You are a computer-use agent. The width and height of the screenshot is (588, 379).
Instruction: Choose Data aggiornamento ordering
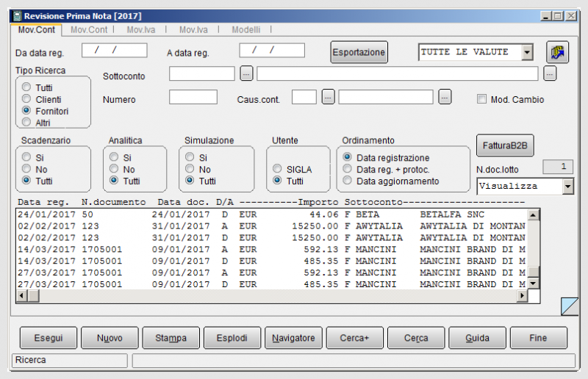347,180
